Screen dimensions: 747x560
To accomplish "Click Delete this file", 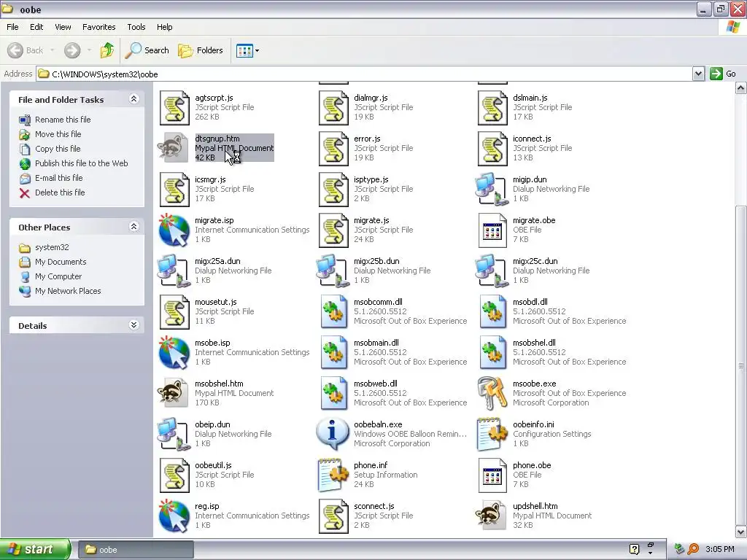I will [52, 192].
